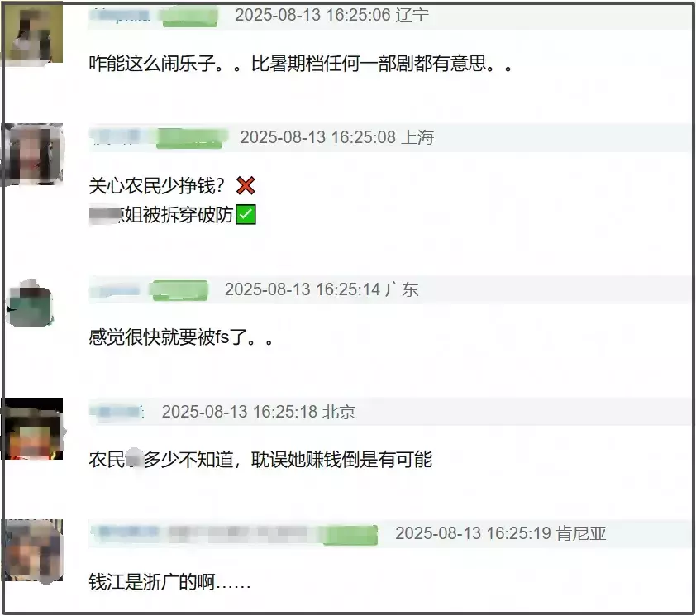The width and height of the screenshot is (696, 616).
Task: Click the timestamp 2025-08-13 16:25:06 辽宁
Action: point(331,15)
